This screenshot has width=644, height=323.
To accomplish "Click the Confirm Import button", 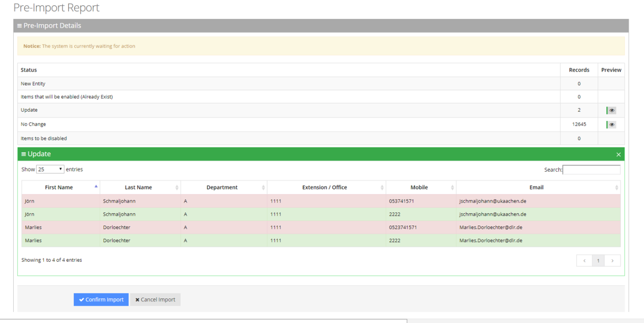I will tap(101, 300).
